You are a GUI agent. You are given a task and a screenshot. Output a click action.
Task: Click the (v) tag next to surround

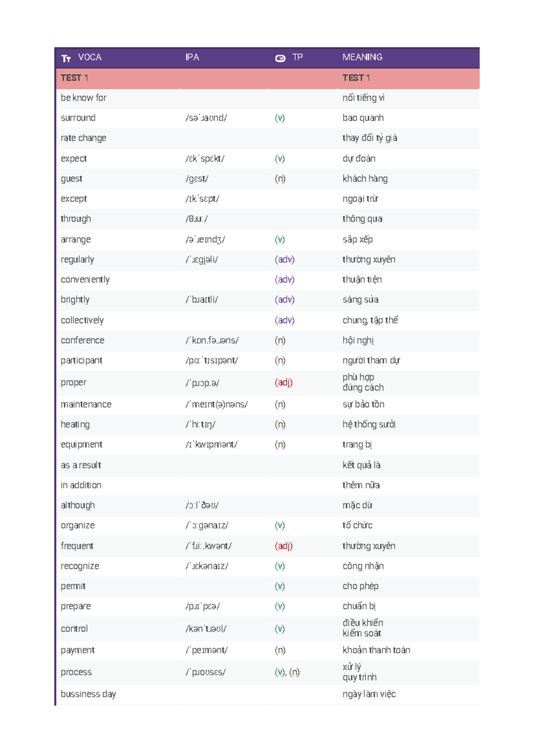pos(280,118)
